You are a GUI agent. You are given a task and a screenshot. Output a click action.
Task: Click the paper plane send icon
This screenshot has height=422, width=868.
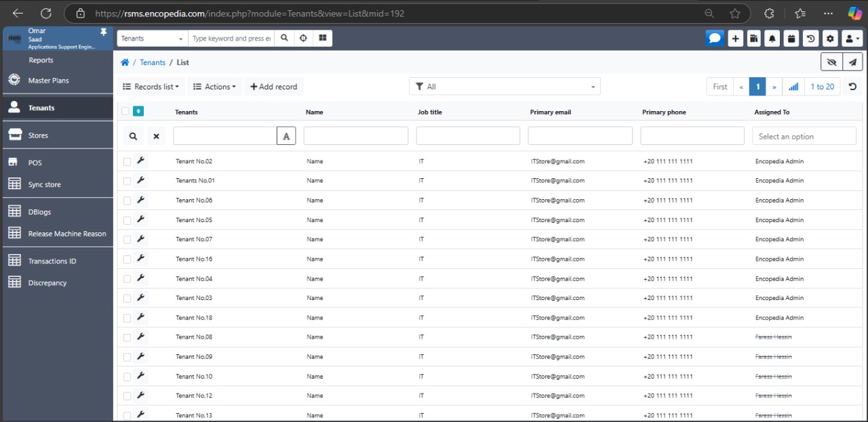point(852,62)
